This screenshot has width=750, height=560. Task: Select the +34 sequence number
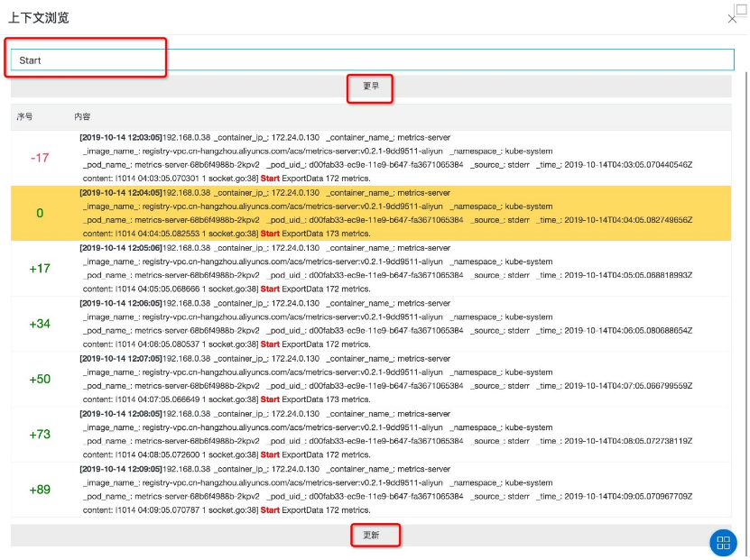40,324
